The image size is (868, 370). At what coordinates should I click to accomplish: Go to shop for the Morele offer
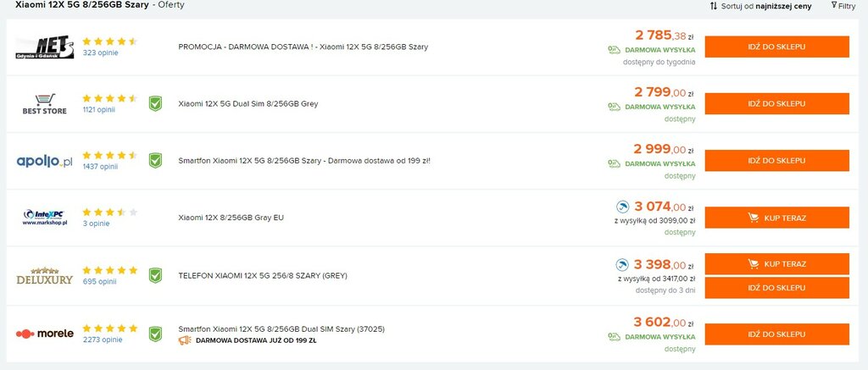click(x=776, y=334)
